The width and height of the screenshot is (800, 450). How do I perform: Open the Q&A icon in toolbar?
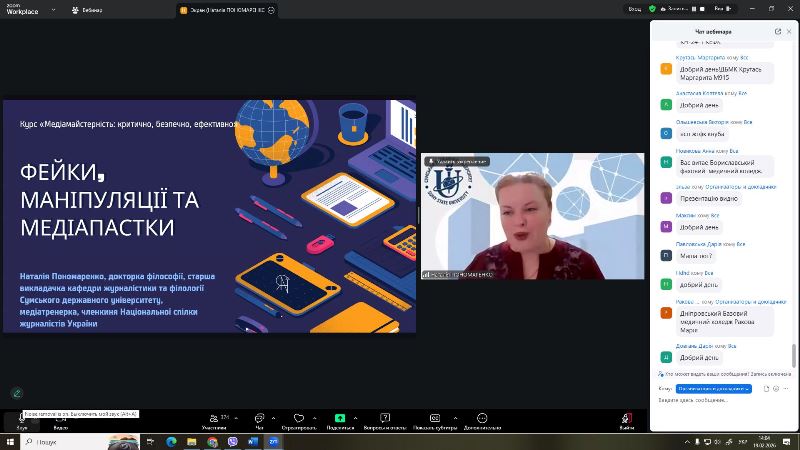click(384, 418)
